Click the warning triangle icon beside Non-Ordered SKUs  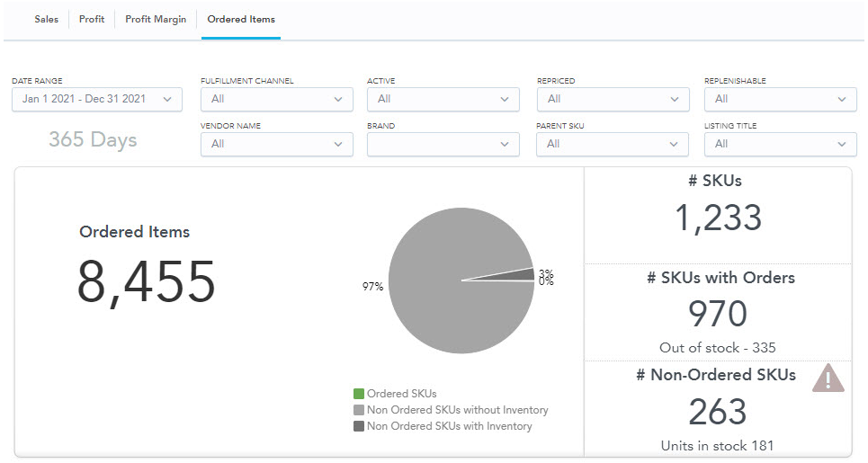(x=828, y=378)
